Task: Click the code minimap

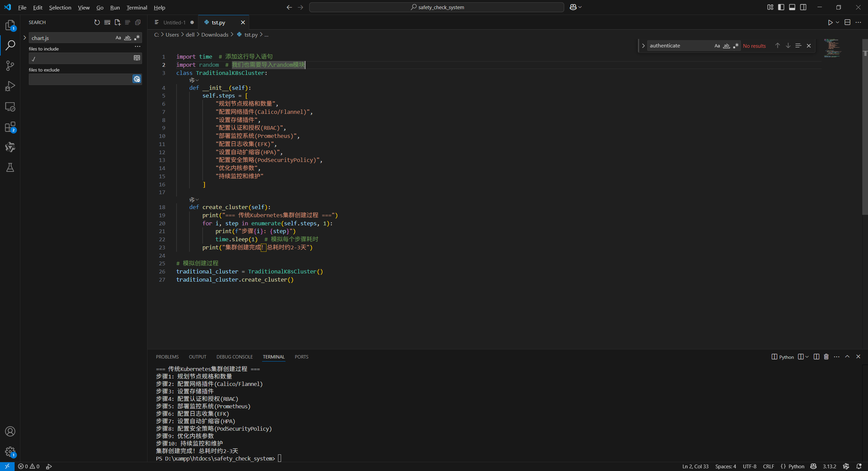Action: coord(832,48)
